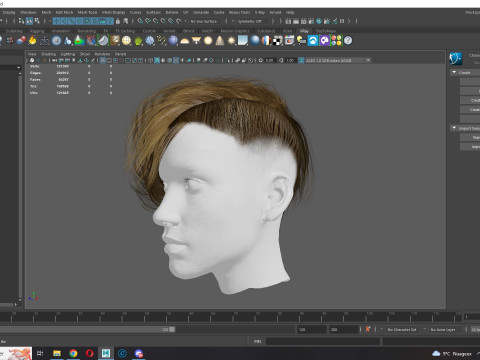Open the Renderer panel menu
This screenshot has height=360, width=480.
click(x=102, y=54)
